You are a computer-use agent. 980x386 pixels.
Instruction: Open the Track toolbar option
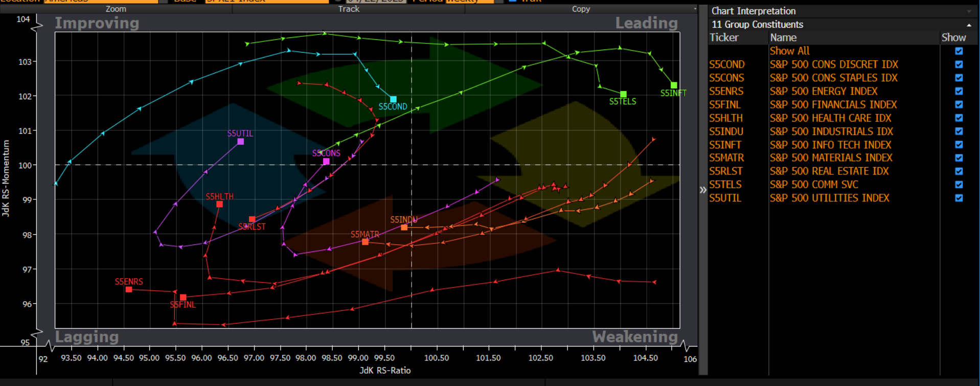click(x=349, y=9)
